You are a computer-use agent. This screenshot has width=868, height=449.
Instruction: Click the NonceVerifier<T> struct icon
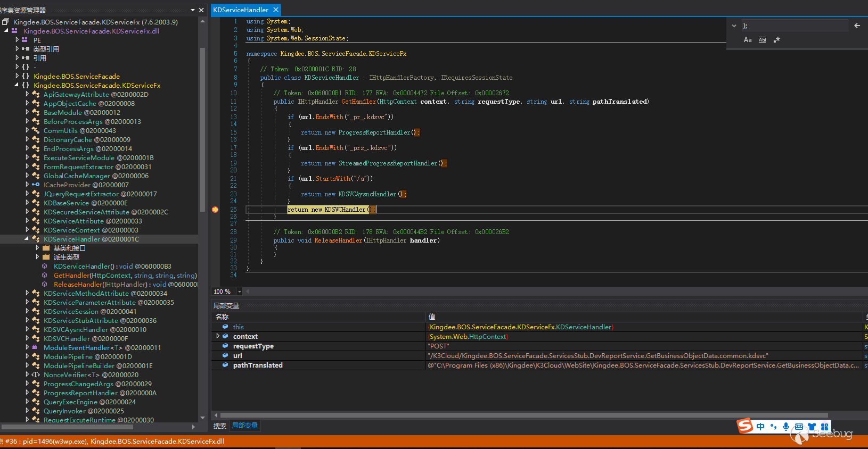pos(36,375)
